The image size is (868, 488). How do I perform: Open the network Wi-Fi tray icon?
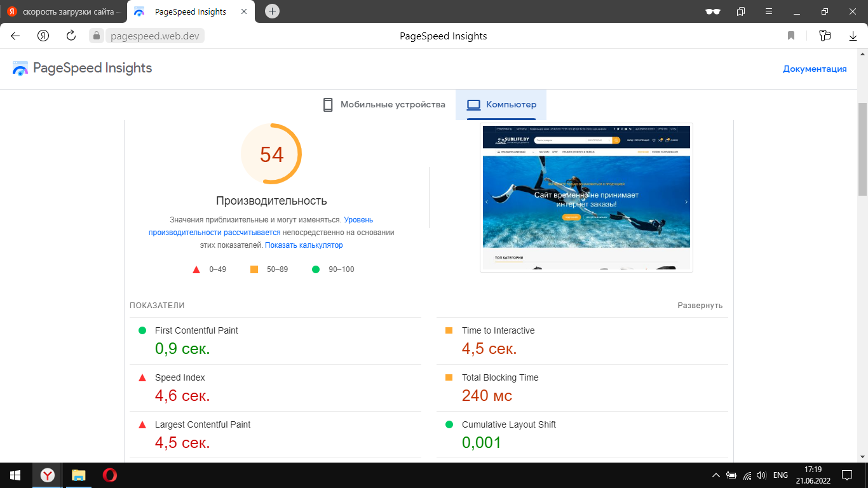(x=747, y=475)
